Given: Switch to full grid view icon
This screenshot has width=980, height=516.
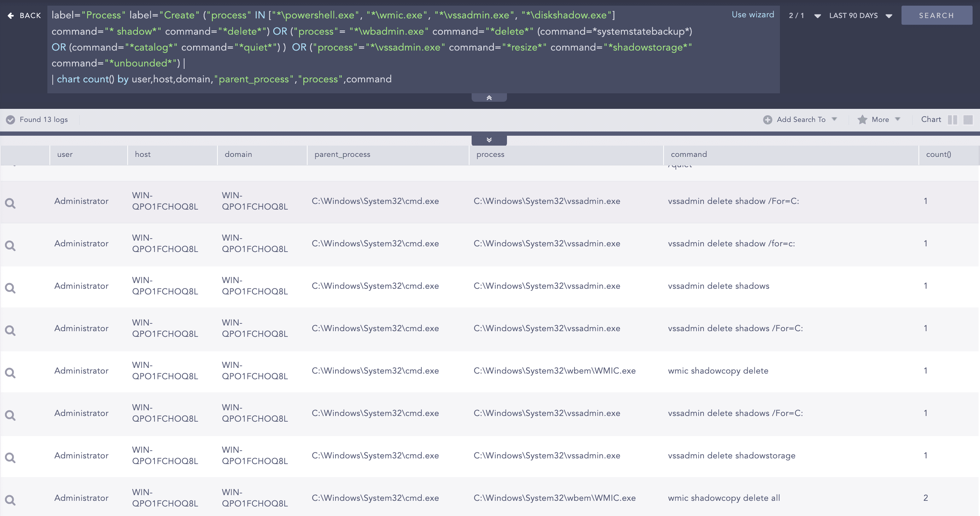Looking at the screenshot, I should pos(968,120).
